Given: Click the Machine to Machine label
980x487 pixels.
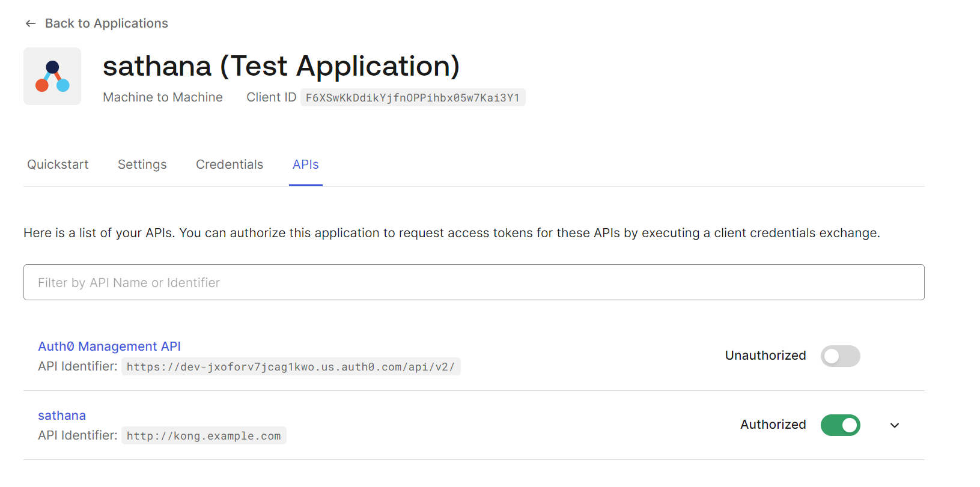Looking at the screenshot, I should click(163, 97).
